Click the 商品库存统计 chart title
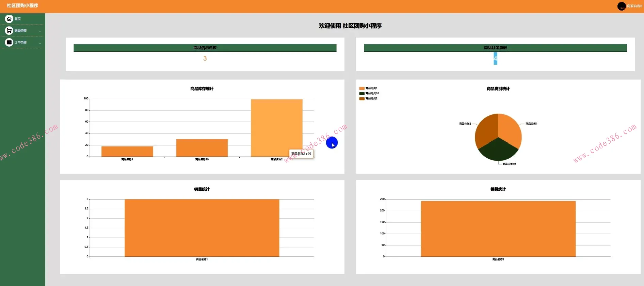Image resolution: width=644 pixels, height=286 pixels. [x=202, y=89]
